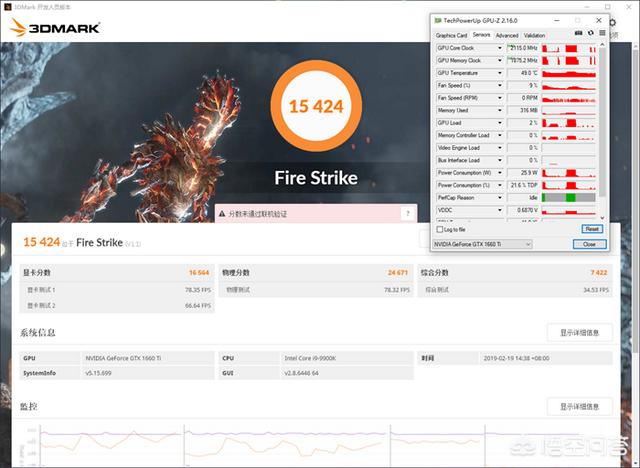Open GPU Memory Clock sensor dropdown

(x=500, y=60)
